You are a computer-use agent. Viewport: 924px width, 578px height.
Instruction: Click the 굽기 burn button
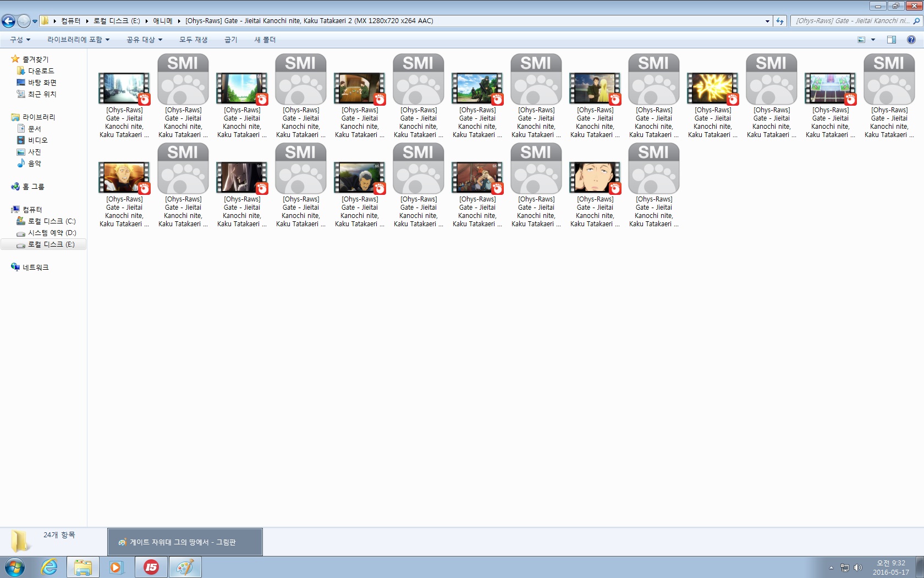[231, 40]
